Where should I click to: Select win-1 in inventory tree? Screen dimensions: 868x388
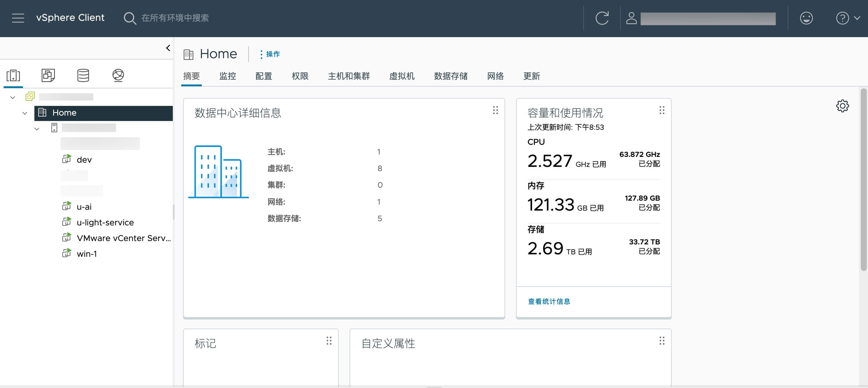[87, 254]
